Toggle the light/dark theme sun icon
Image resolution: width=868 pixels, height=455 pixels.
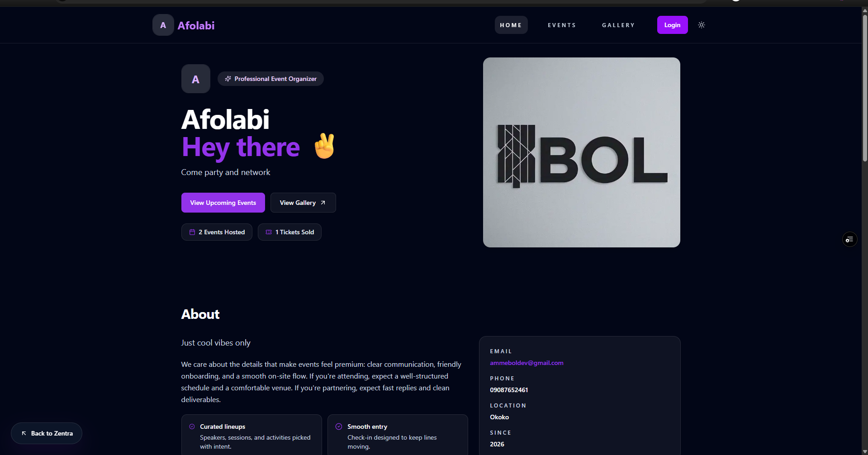tap(702, 25)
